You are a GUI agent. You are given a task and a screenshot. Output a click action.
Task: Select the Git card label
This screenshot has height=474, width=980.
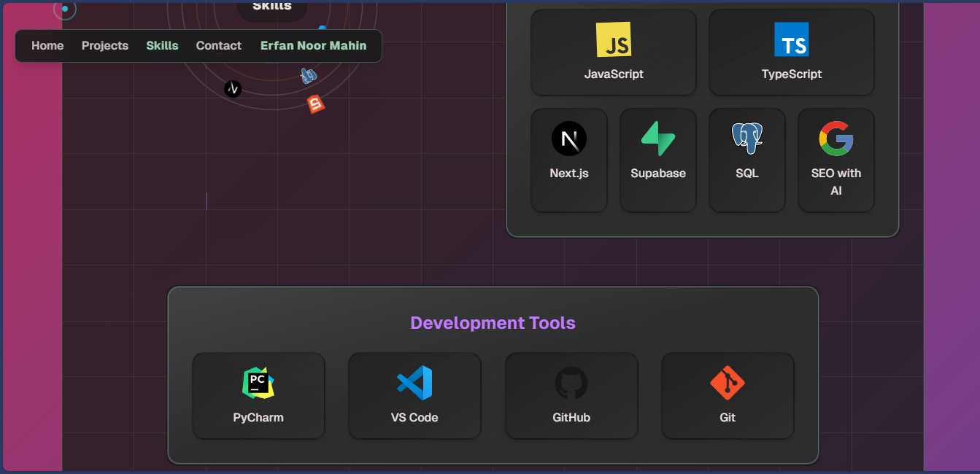click(728, 418)
